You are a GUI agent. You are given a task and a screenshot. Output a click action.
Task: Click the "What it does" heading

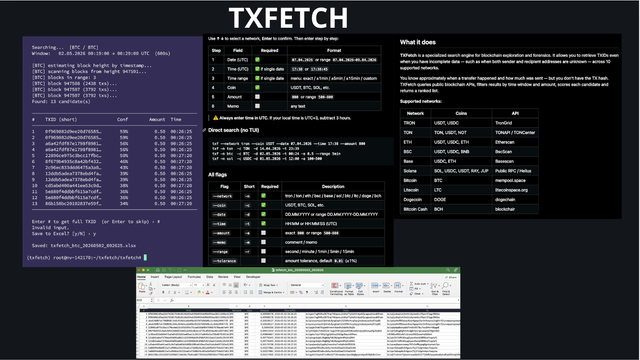[418, 42]
